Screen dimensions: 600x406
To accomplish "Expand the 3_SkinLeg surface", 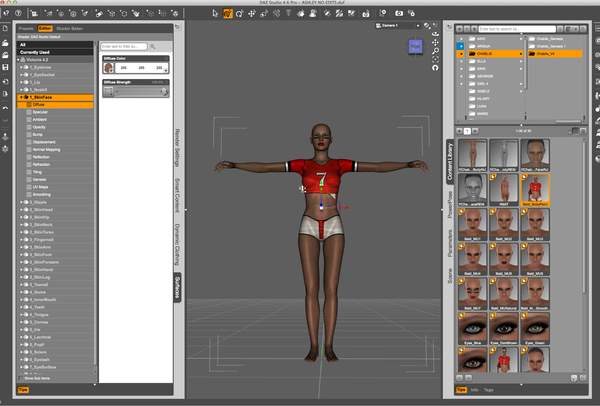I will pos(21,277).
